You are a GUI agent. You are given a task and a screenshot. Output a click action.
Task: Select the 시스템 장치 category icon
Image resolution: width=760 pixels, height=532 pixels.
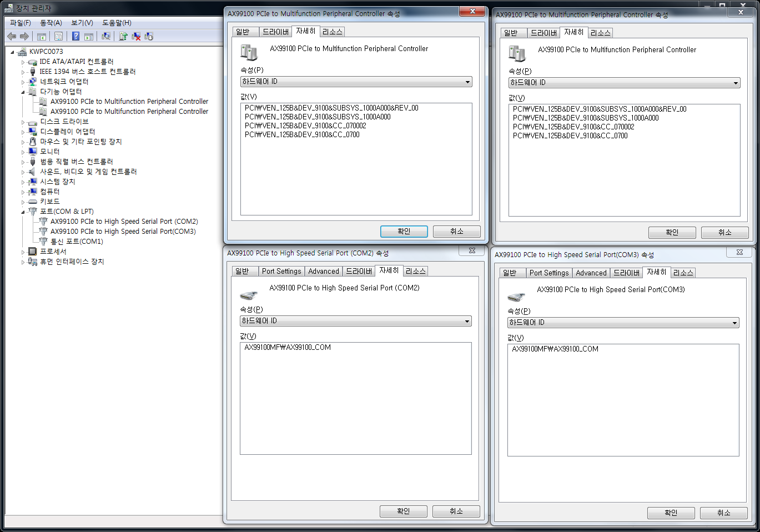click(x=33, y=182)
